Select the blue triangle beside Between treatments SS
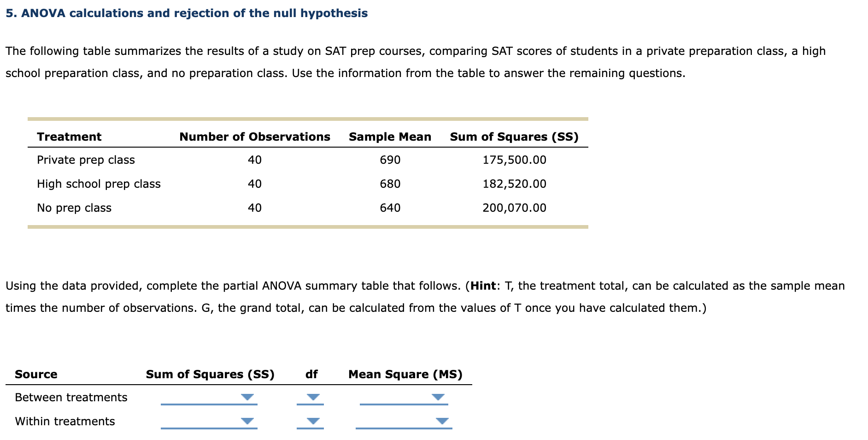This screenshot has height=440, width=868. click(x=248, y=396)
